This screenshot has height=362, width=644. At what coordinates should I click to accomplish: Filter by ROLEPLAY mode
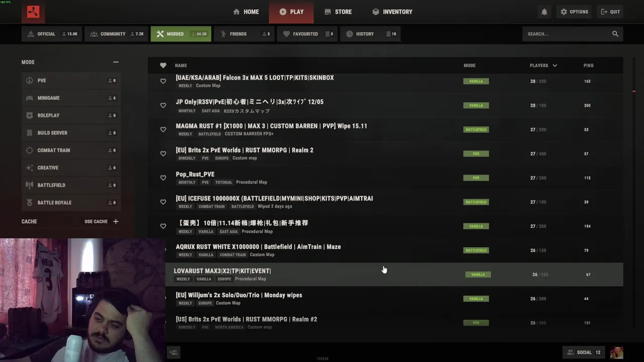71,115
